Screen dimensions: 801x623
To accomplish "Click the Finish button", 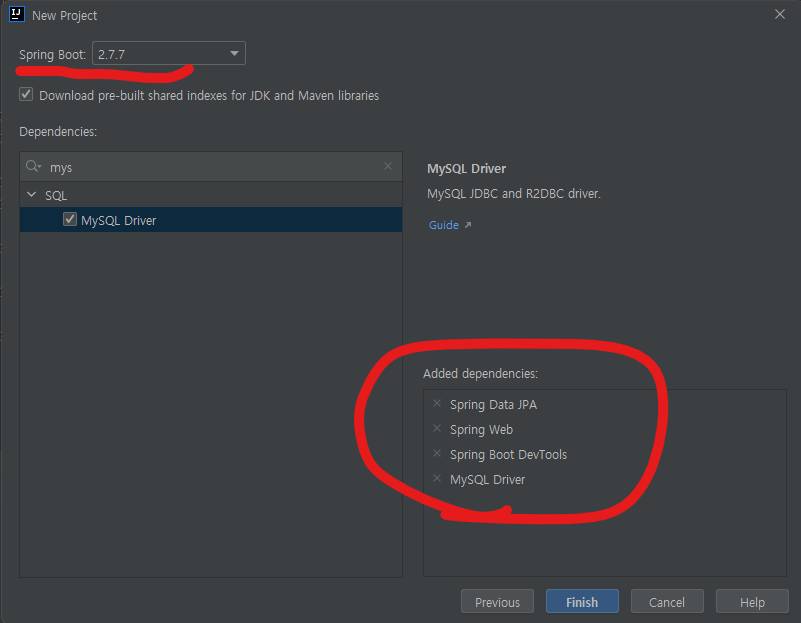I will [582, 602].
